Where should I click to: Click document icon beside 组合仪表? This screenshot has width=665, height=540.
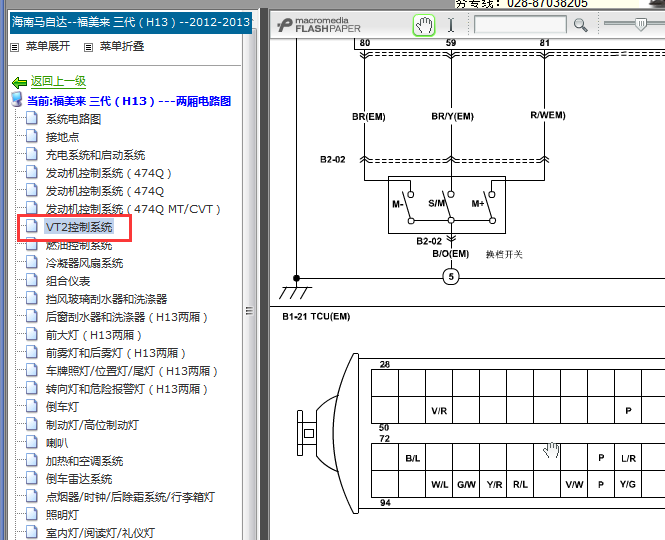(x=32, y=280)
